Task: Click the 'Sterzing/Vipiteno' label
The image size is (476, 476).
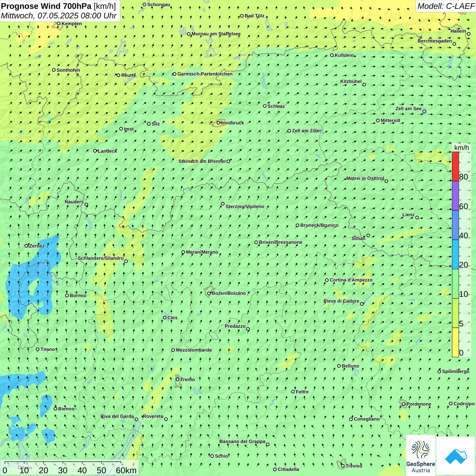Action: point(245,206)
